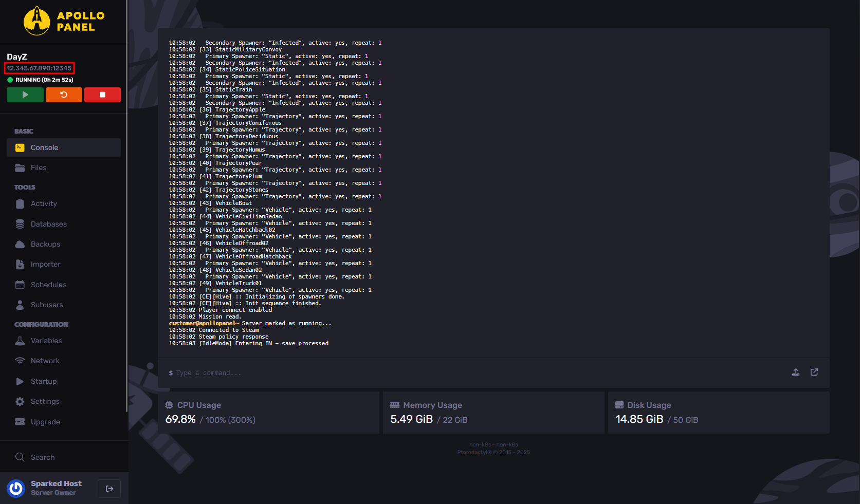Open the Startup configuration page
This screenshot has width=860, height=504.
pyautogui.click(x=64, y=381)
